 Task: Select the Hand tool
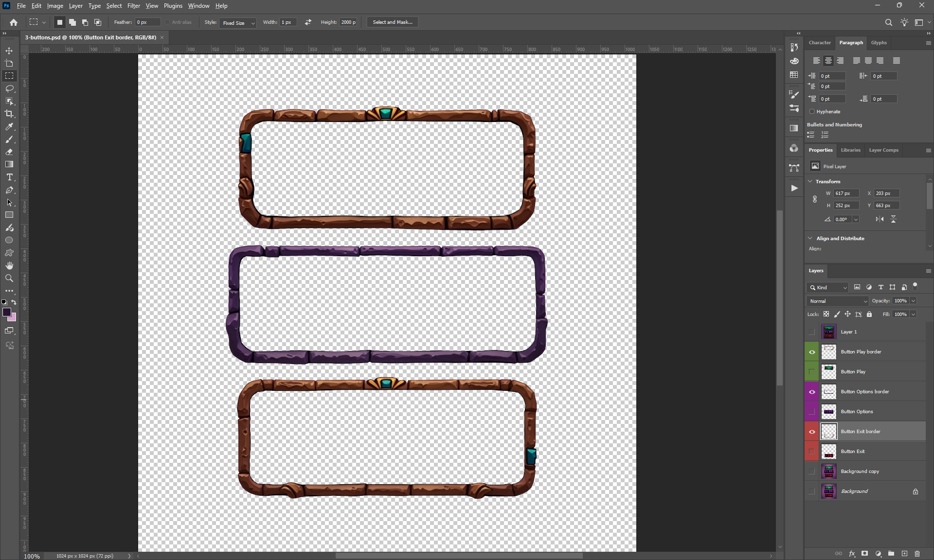click(x=9, y=265)
